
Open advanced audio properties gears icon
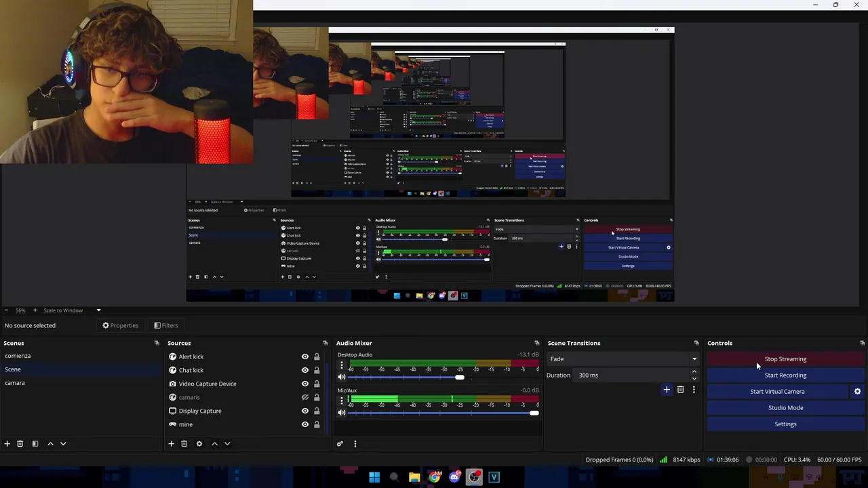(340, 444)
